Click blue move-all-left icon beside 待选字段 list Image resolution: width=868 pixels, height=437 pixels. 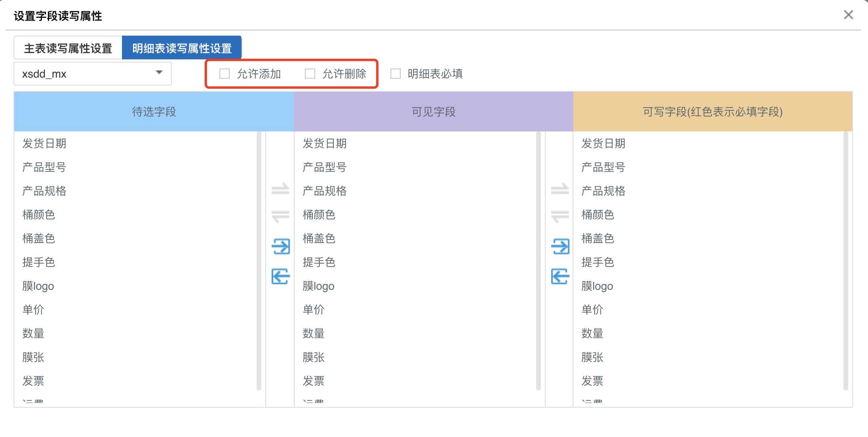(x=281, y=276)
